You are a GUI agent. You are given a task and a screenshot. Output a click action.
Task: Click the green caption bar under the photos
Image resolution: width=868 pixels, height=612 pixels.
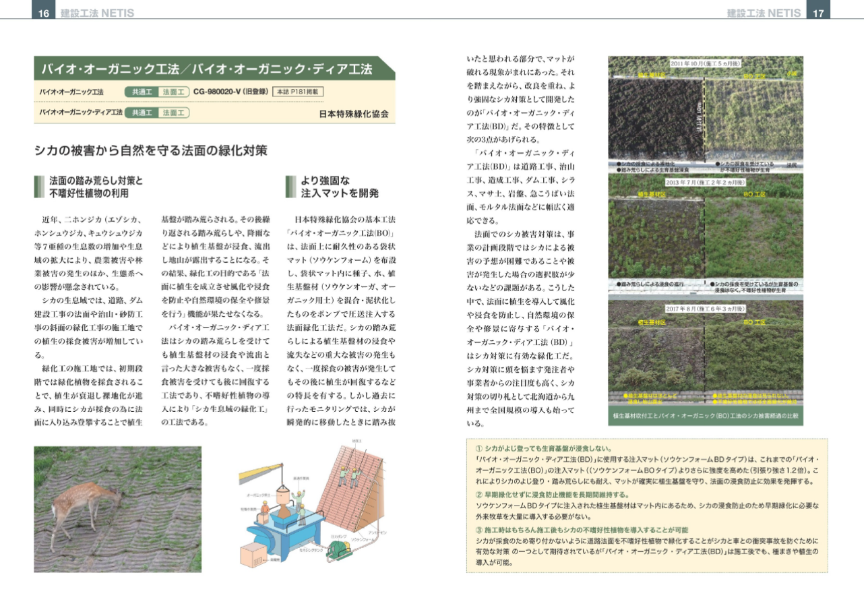705,416
